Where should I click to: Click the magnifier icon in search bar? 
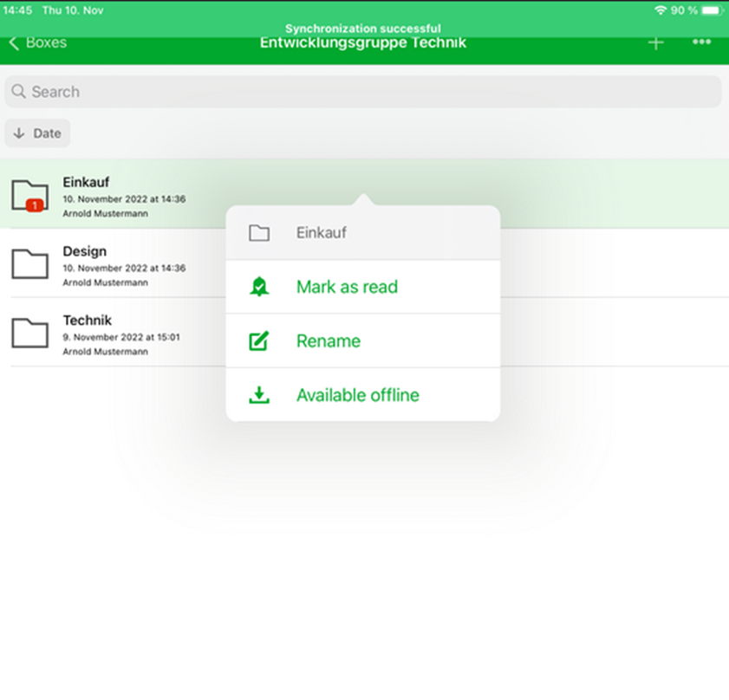(x=20, y=92)
